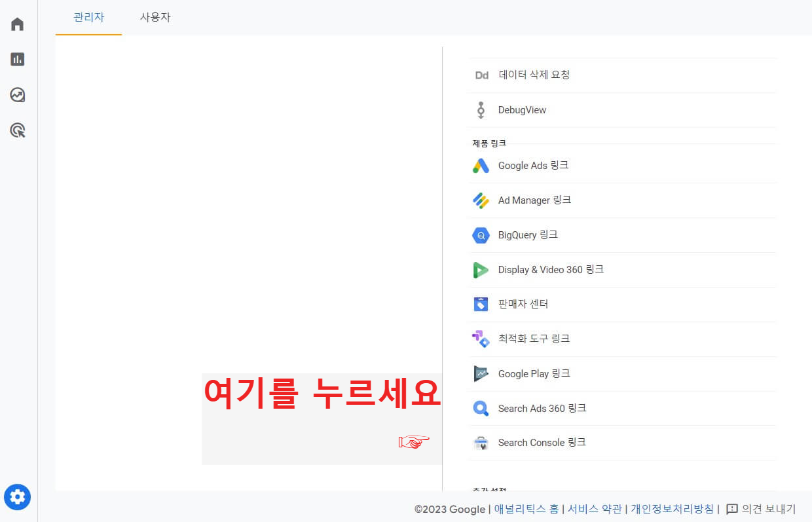Open the 판매자 센터 settings
This screenshot has width=812, height=522.
[523, 304]
